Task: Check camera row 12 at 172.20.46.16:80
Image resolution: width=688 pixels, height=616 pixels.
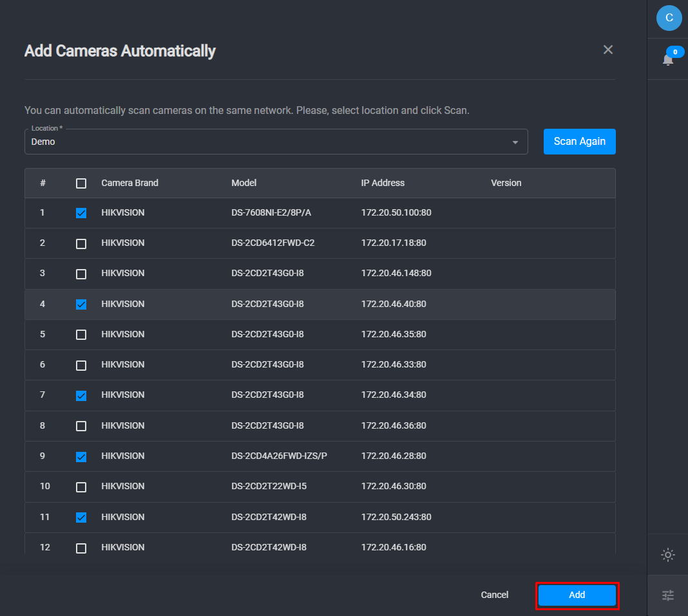Action: (81, 548)
